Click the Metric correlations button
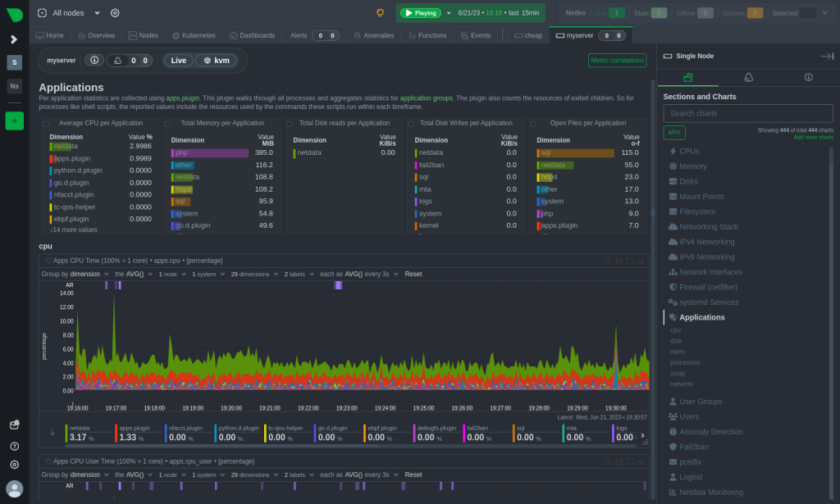840x504 pixels. coord(617,61)
